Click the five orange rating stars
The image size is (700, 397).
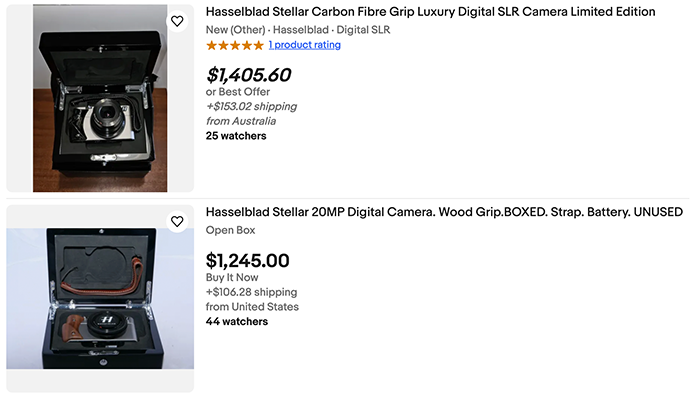pos(235,45)
